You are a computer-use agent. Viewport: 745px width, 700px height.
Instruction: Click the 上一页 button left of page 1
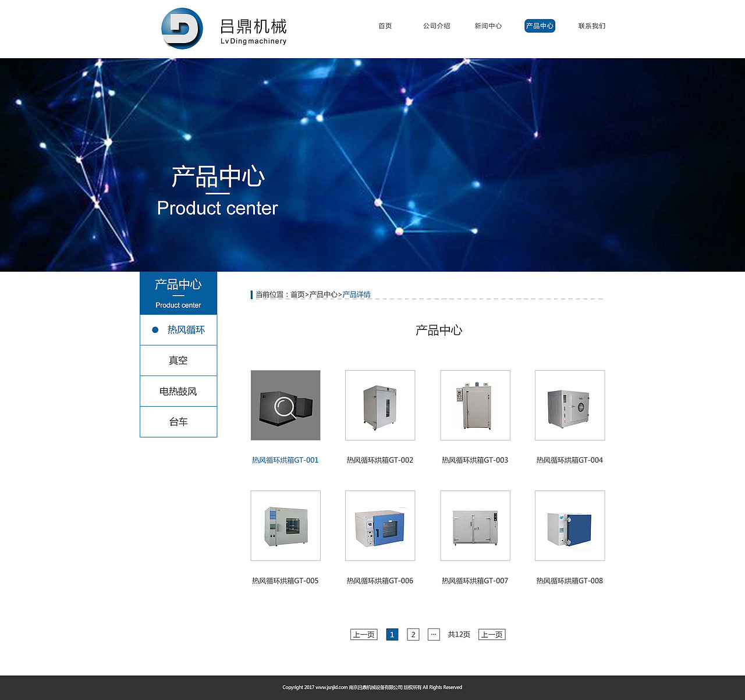(x=364, y=634)
